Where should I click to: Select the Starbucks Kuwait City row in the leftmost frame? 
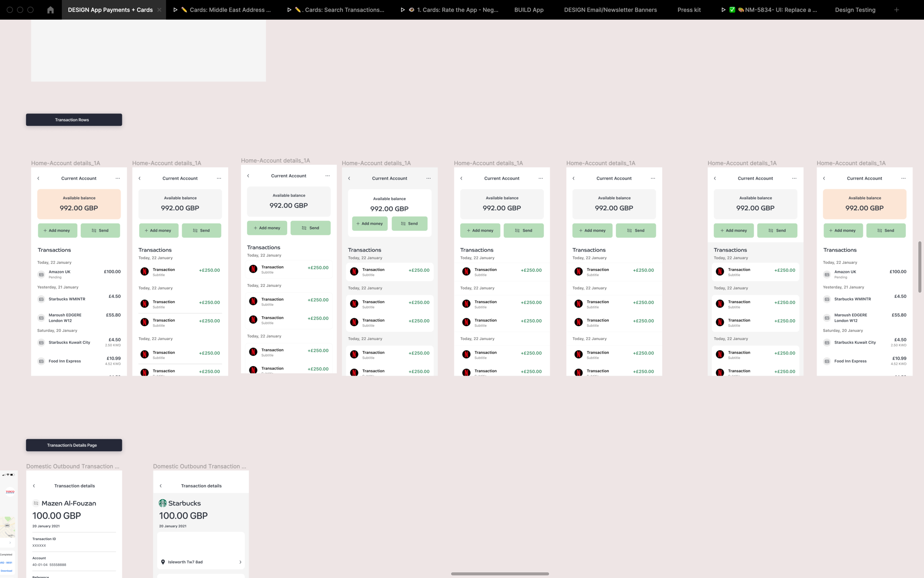coord(79,342)
